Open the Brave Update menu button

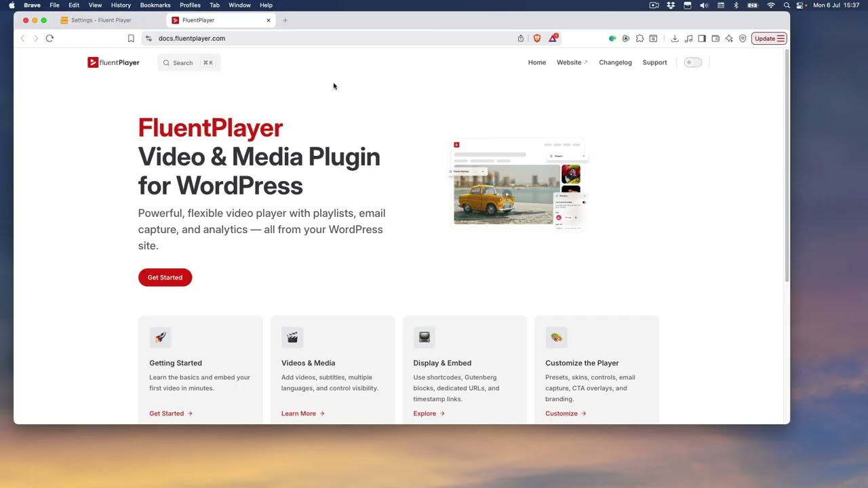769,39
